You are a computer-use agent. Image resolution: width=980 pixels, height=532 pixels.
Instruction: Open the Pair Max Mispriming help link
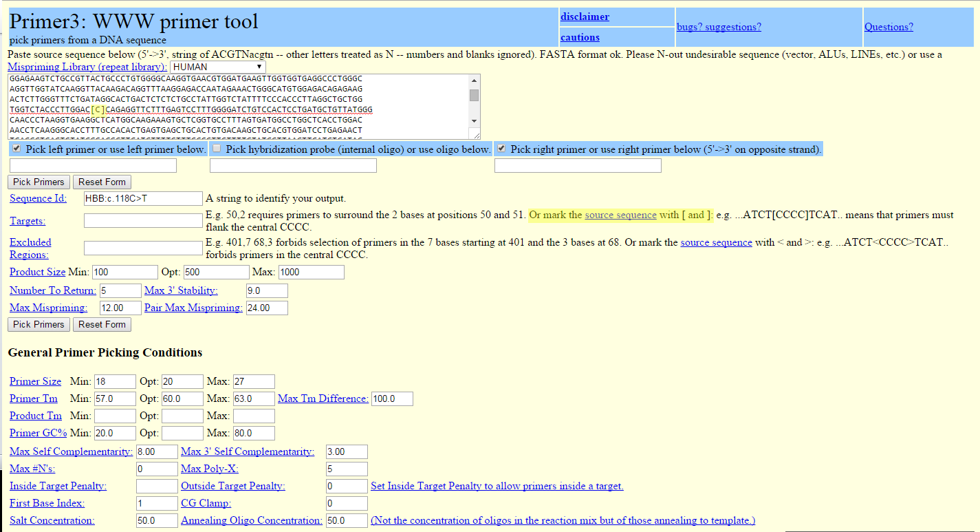(x=193, y=308)
